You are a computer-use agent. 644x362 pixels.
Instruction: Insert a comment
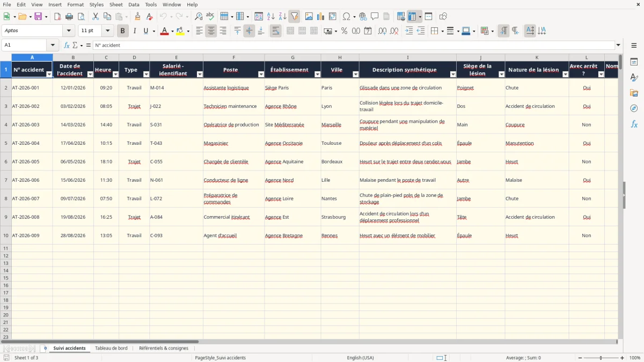(x=375, y=17)
